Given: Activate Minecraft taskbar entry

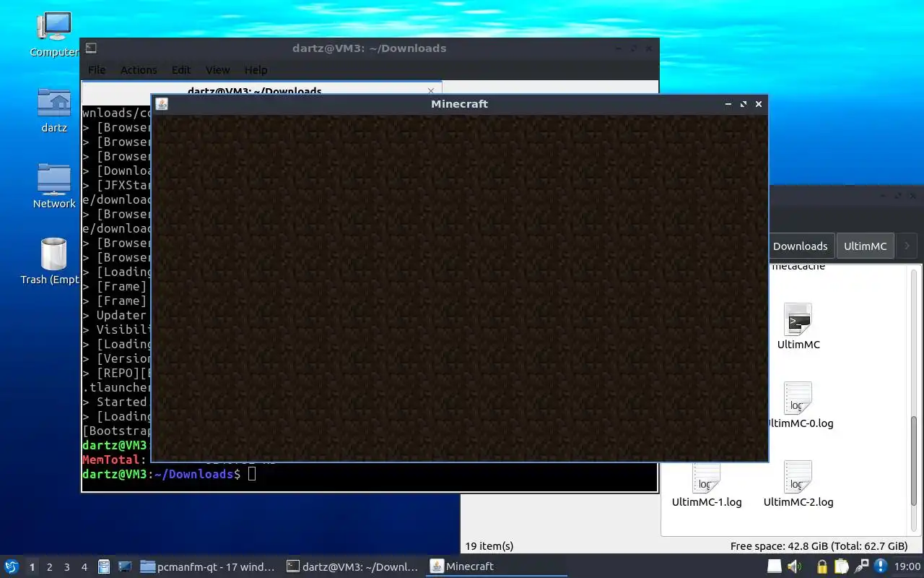Looking at the screenshot, I should [496, 566].
